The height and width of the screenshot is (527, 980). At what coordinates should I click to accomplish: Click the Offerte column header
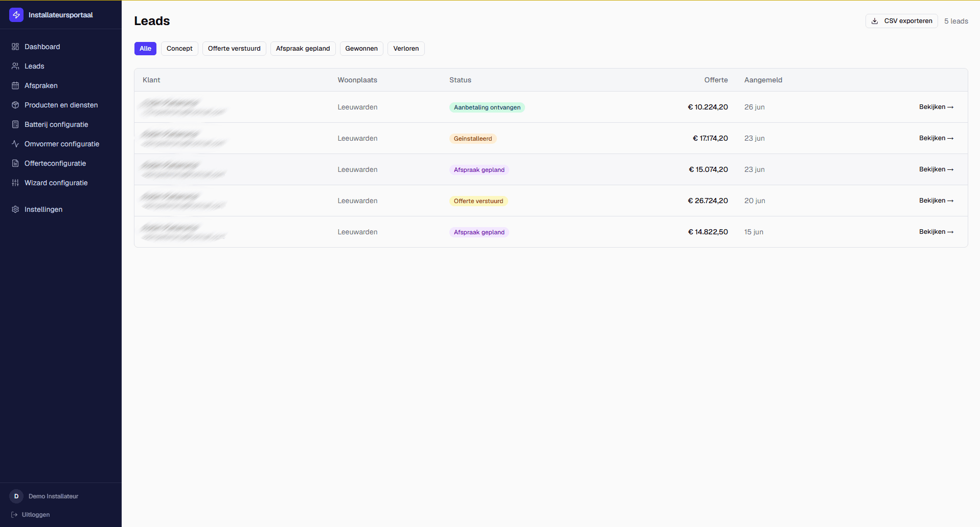[x=716, y=80]
